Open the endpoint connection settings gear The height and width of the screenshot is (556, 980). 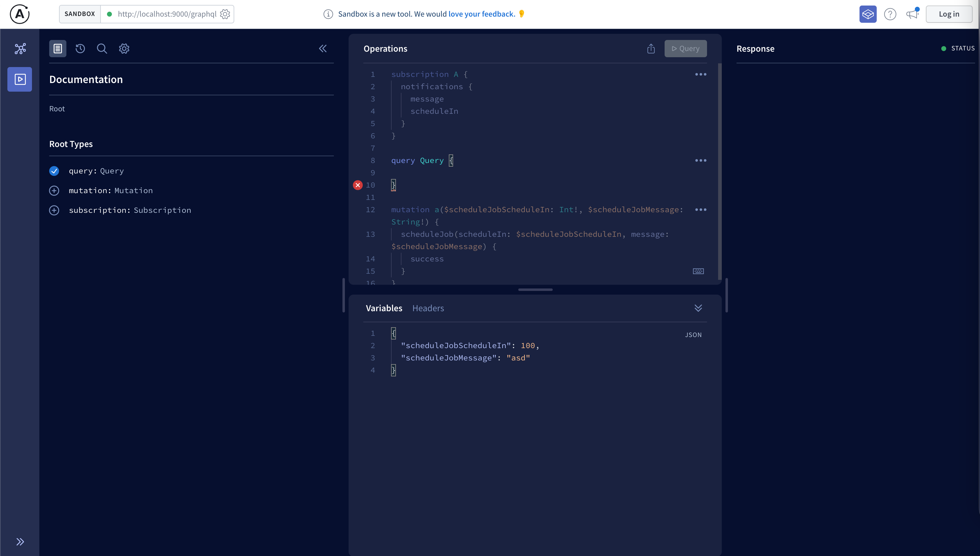click(225, 14)
